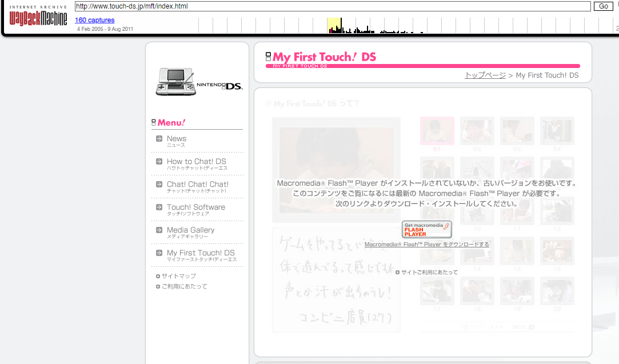Click arrow icon beside Chat! Chat! Chat!
Image resolution: width=619 pixels, height=364 pixels.
[159, 185]
